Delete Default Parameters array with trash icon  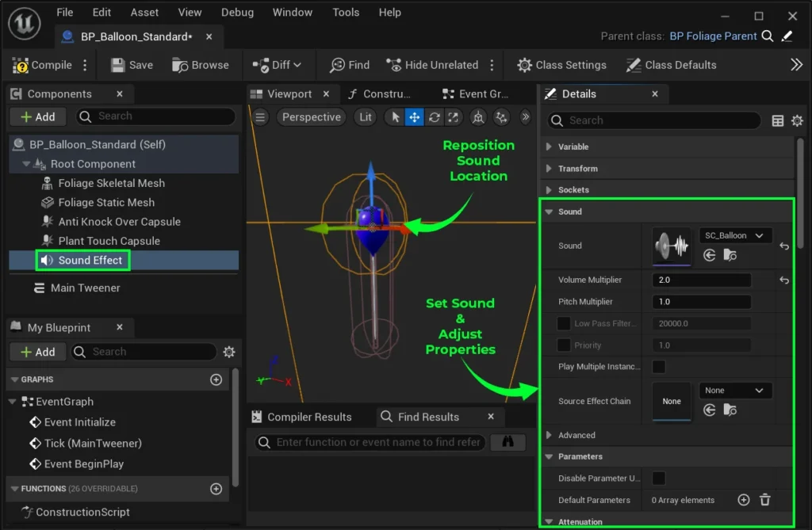(x=764, y=500)
